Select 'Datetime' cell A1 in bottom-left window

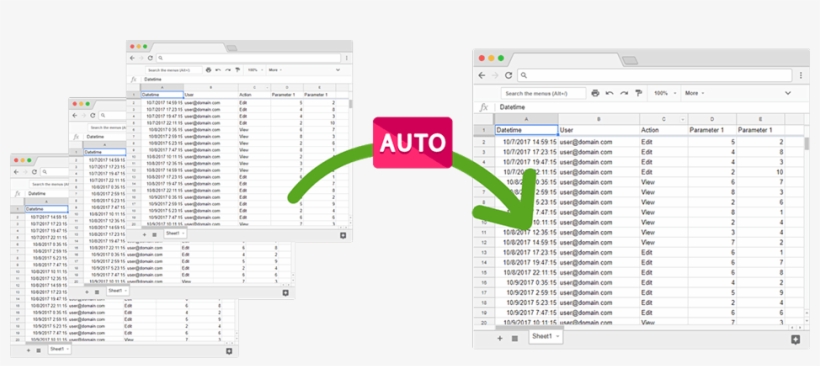[47, 209]
